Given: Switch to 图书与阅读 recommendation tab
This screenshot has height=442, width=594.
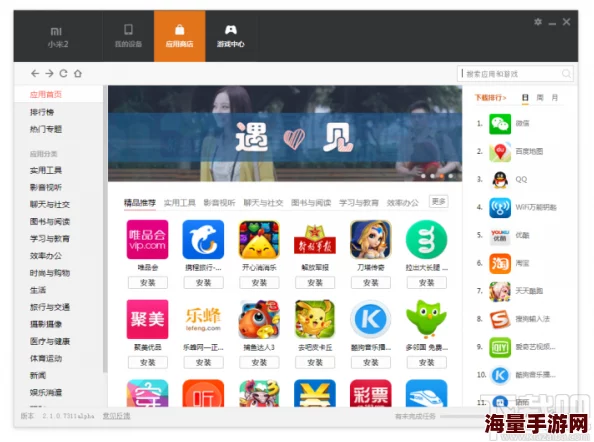Looking at the screenshot, I should 311,203.
